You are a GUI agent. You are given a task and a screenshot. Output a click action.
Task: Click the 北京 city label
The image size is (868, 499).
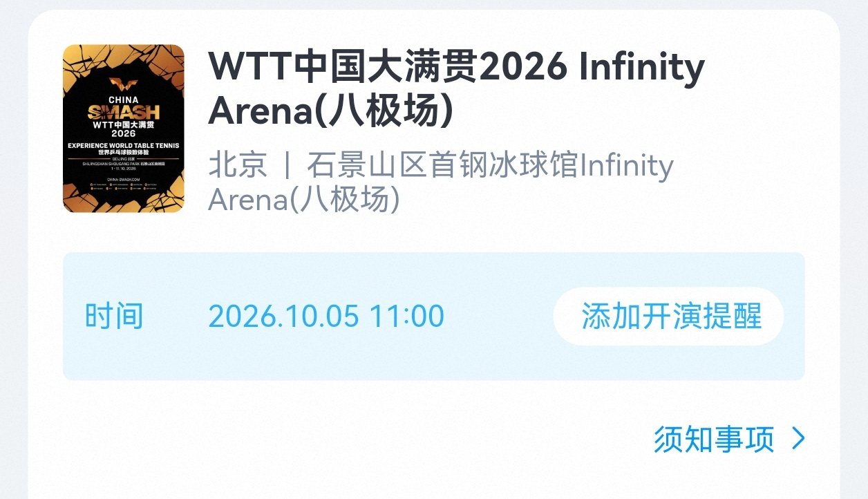point(237,167)
